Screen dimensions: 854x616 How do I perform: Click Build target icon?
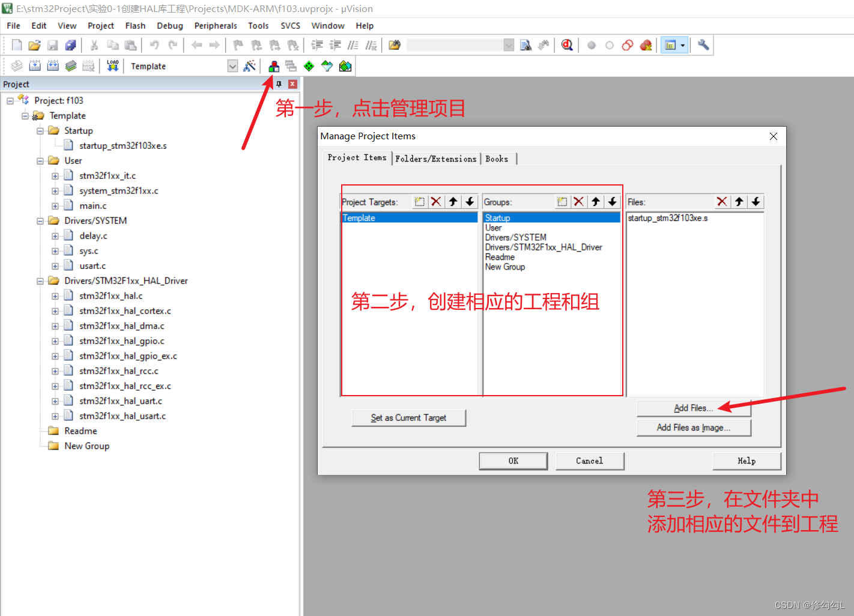[x=35, y=66]
